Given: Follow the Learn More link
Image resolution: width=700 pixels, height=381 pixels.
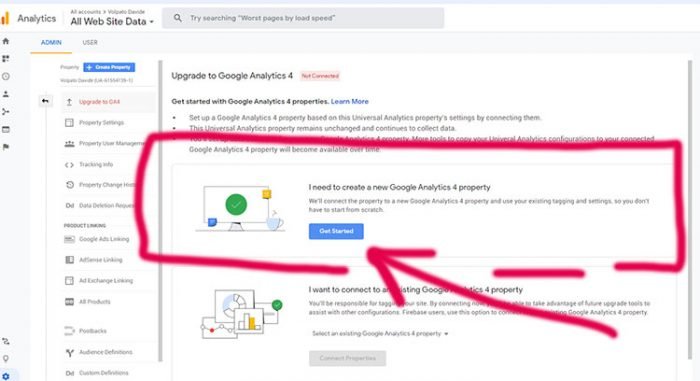Looking at the screenshot, I should [350, 101].
